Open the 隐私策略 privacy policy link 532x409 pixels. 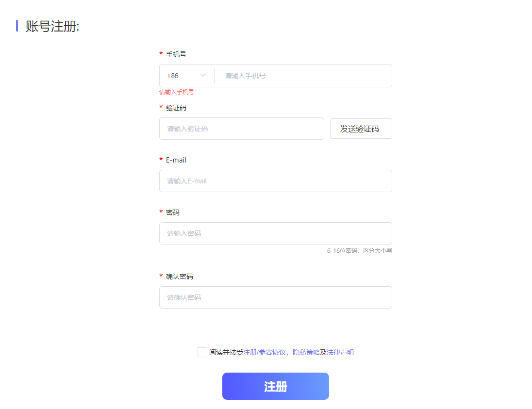[x=306, y=352]
